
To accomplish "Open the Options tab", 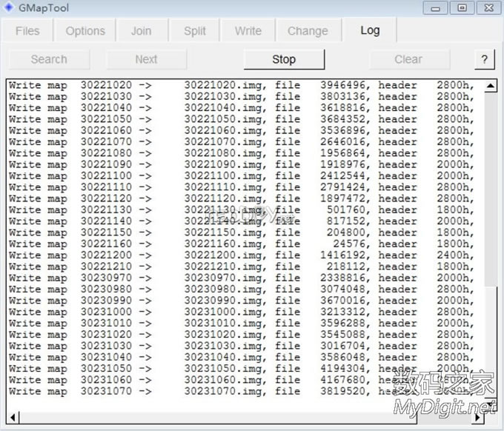I will pyautogui.click(x=85, y=31).
